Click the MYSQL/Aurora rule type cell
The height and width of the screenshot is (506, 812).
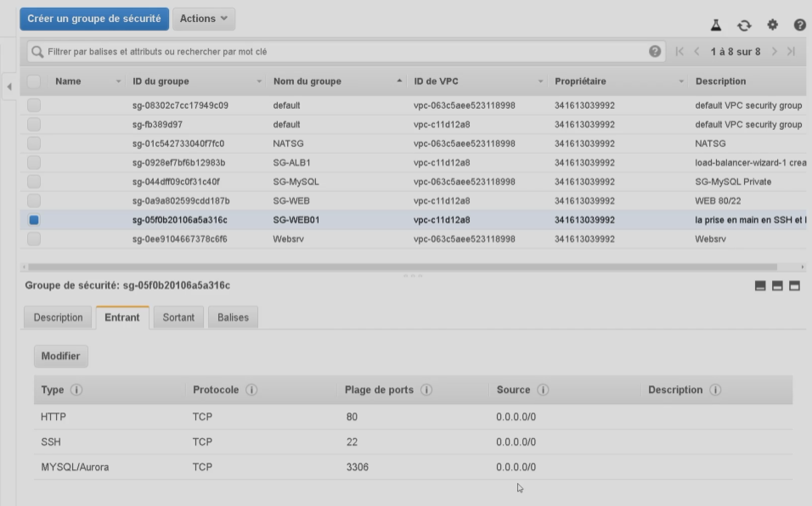tap(75, 467)
